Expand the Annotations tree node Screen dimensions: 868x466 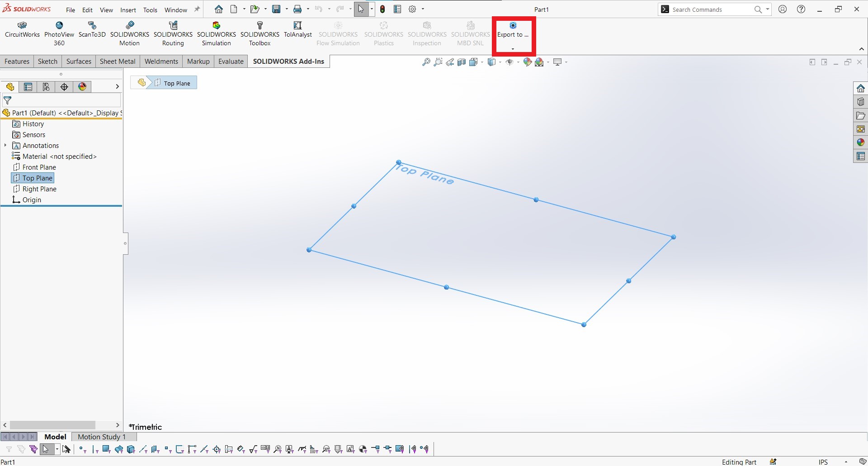(x=5, y=145)
